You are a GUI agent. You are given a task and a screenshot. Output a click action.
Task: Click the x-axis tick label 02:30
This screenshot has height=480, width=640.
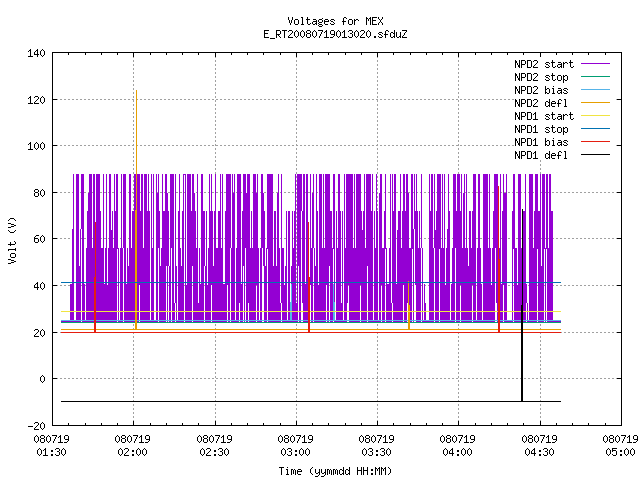click(214, 453)
